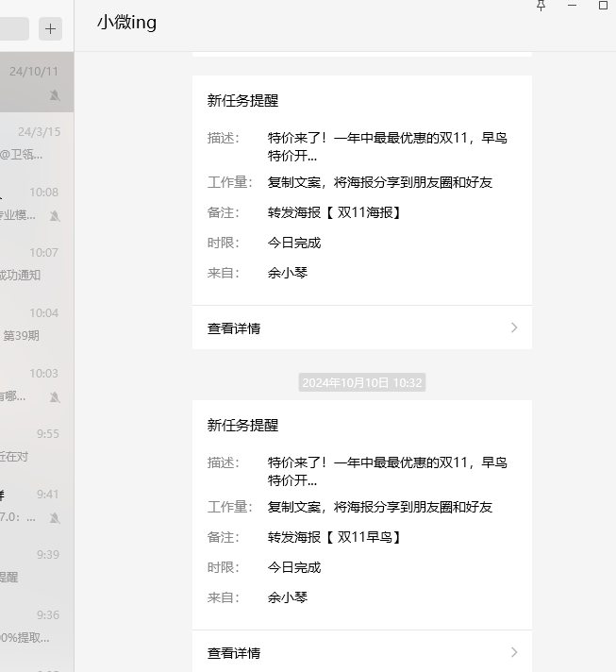This screenshot has height=672, width=616.
Task: Click the 小微ing chat title
Action: click(x=126, y=24)
